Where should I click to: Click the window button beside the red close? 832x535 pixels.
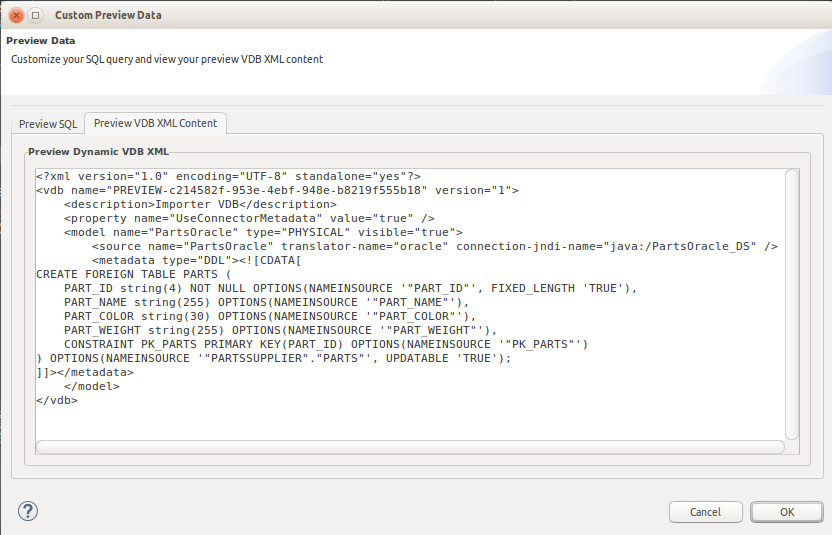[x=36, y=15]
